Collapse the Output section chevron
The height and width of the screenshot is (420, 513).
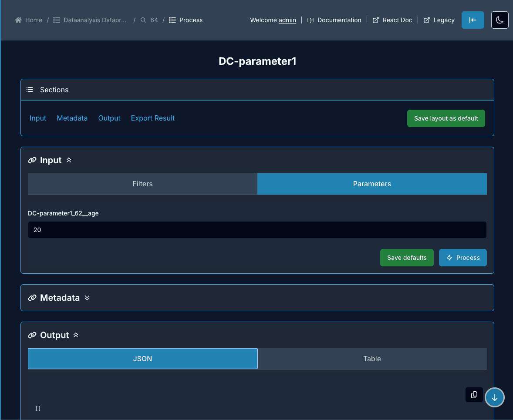[76, 335]
